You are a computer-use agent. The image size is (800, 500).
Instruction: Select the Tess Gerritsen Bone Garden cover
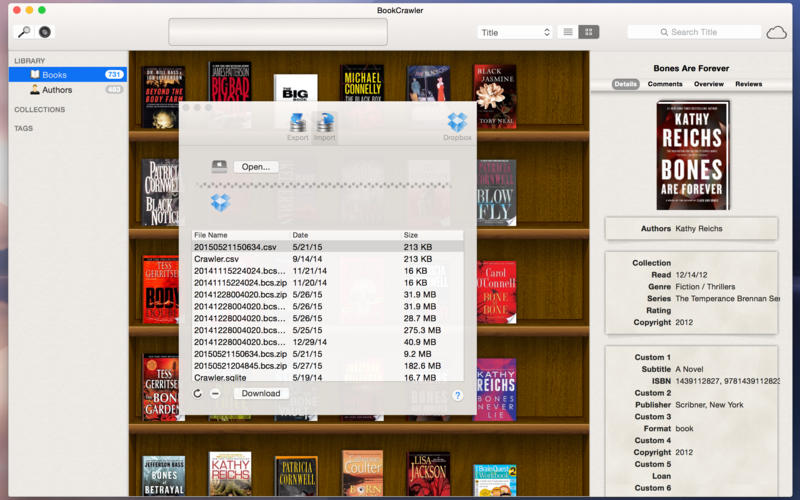click(x=161, y=387)
